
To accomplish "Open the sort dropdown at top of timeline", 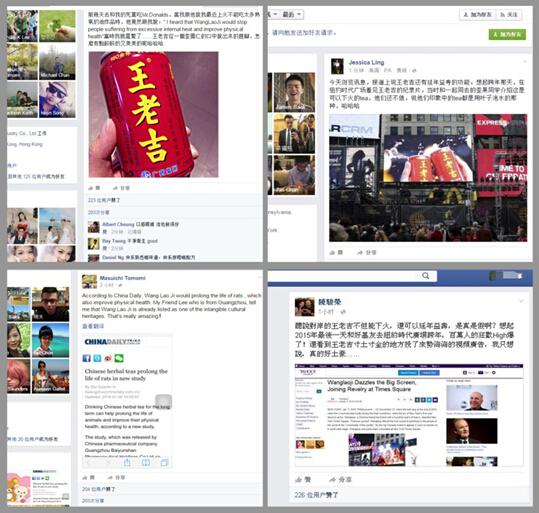I will [x=292, y=14].
